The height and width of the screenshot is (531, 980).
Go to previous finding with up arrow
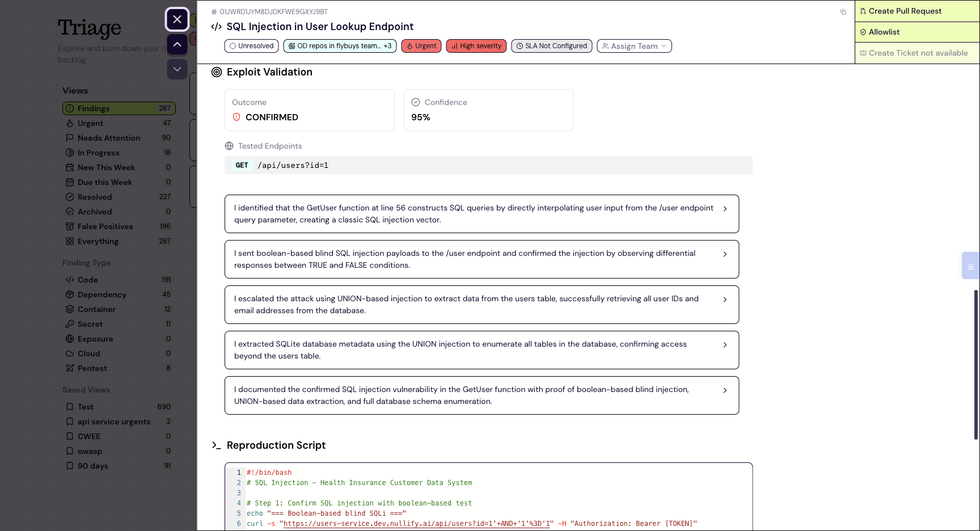177,44
